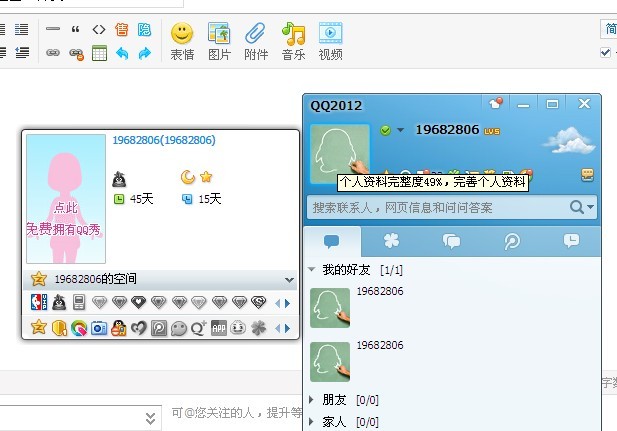This screenshot has height=431, width=617.
Task: Expand the 19682806的空间 chevron
Action: (x=290, y=280)
